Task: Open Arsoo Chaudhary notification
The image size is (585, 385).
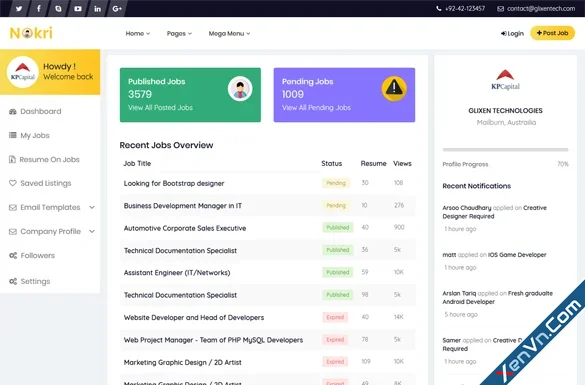Action: click(x=494, y=212)
